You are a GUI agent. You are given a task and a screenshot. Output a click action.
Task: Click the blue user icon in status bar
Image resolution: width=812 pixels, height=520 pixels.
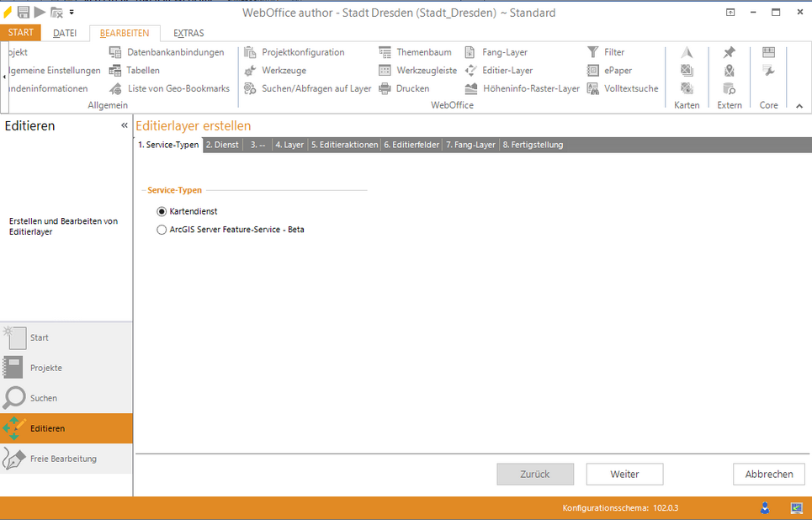[765, 508]
